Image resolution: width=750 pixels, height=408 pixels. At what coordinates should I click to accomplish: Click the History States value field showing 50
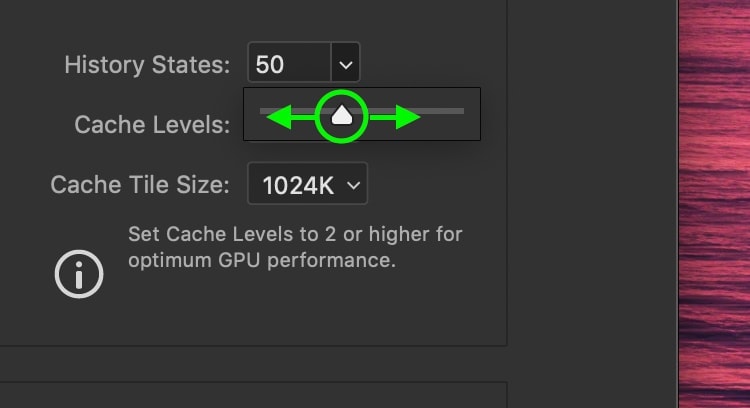click(289, 63)
